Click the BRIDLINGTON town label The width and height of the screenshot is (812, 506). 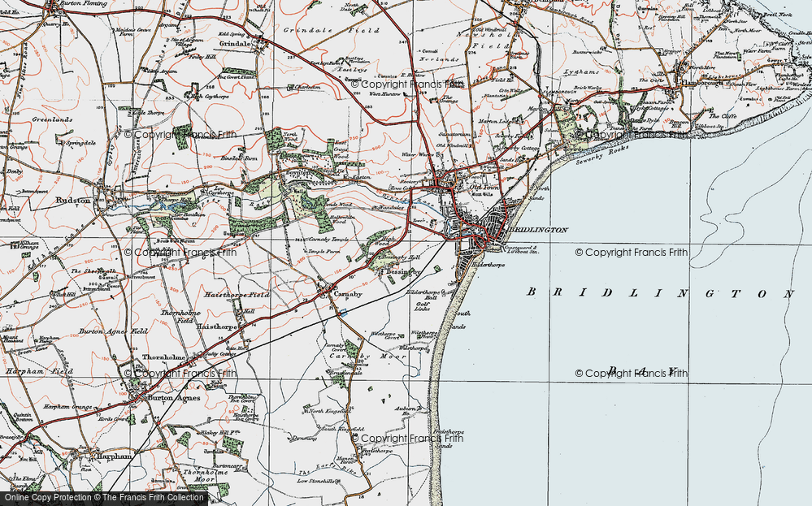click(x=538, y=230)
